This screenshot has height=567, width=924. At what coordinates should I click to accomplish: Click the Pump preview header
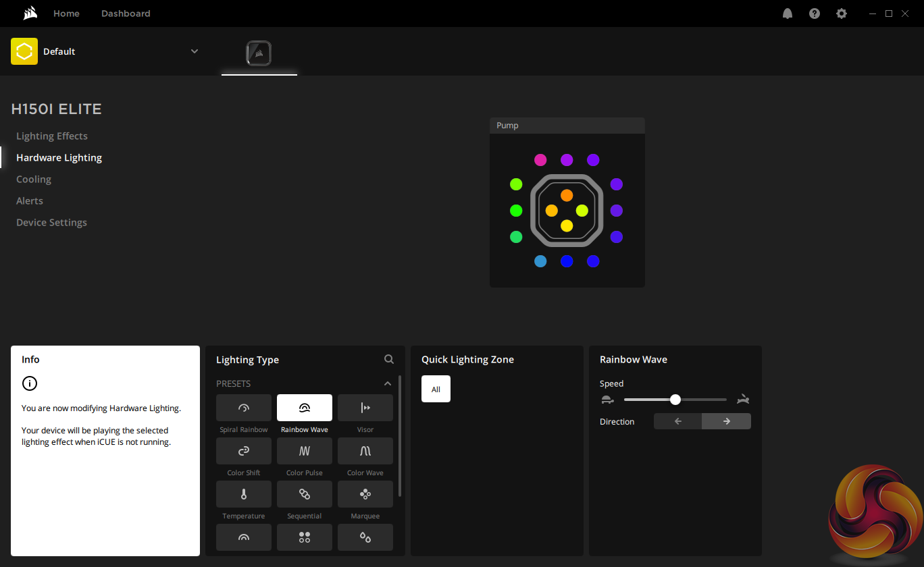567,126
